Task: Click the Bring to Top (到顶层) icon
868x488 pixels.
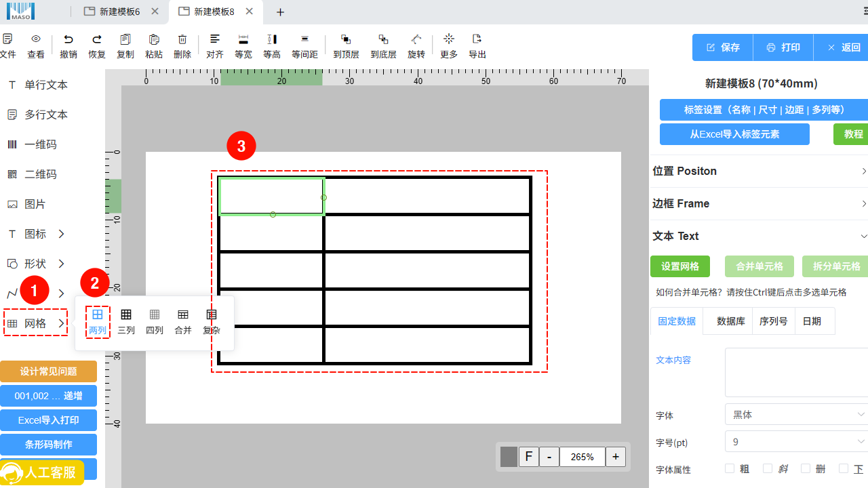Action: 346,40
